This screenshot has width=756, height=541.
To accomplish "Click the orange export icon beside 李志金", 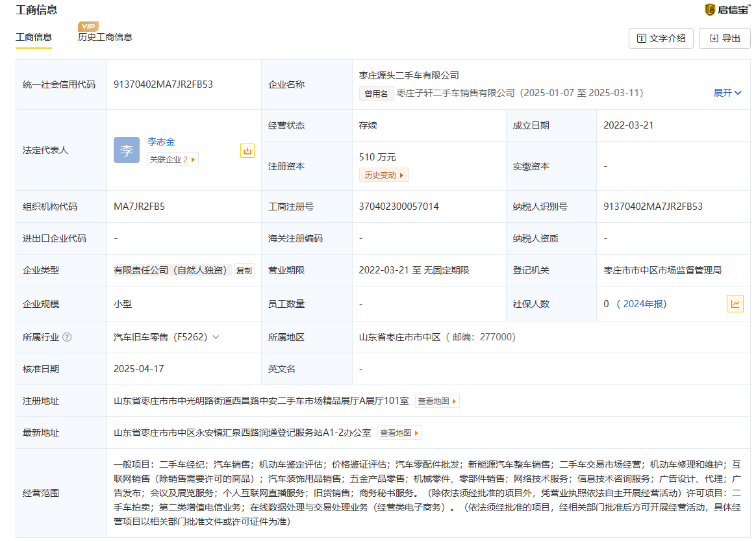I will (x=247, y=151).
